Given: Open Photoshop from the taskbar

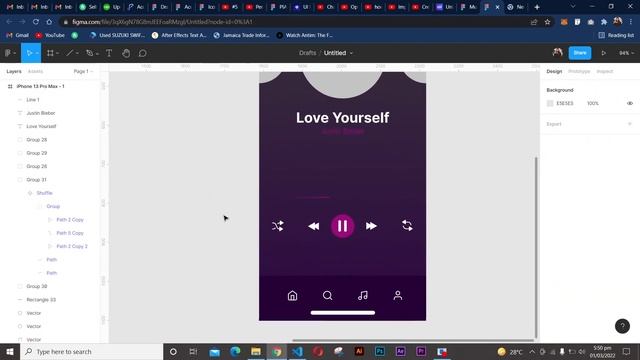Looking at the screenshot, I should coord(380,351).
